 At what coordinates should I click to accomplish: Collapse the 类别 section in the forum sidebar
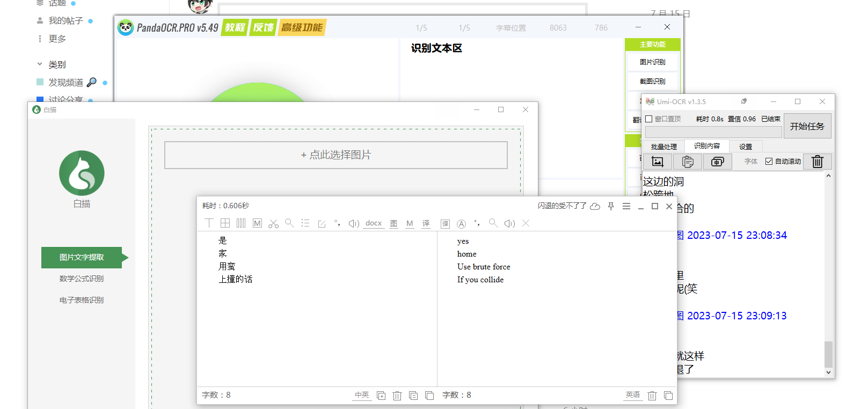coord(40,64)
